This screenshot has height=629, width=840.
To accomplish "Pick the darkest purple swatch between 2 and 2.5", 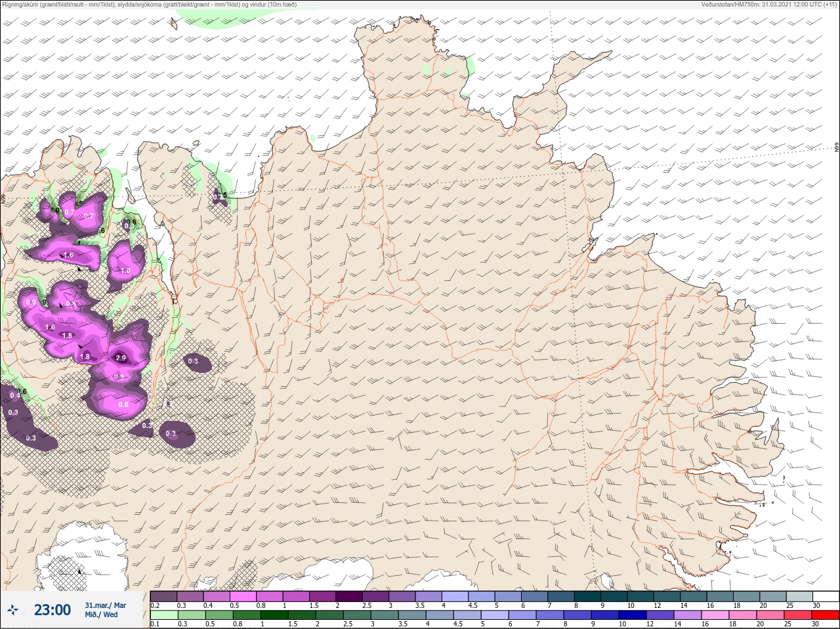I will tap(348, 596).
